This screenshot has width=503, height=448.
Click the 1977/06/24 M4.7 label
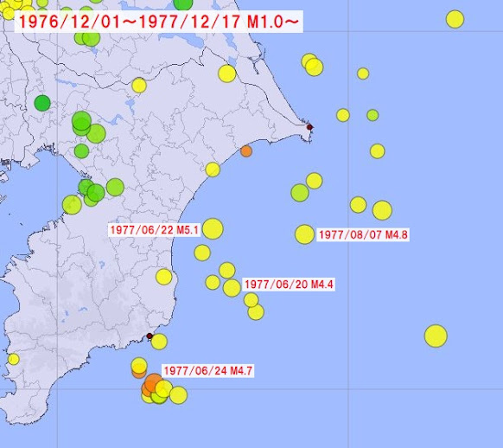(208, 371)
